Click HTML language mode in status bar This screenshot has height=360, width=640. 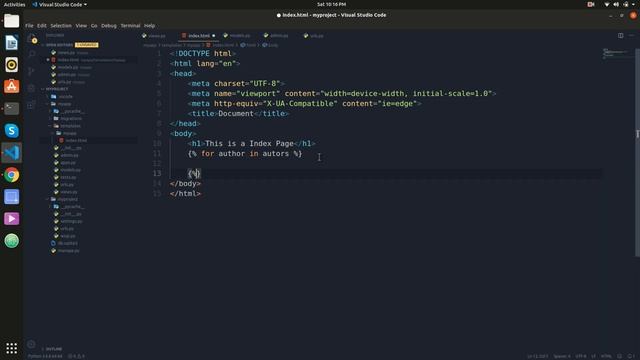tap(607, 356)
